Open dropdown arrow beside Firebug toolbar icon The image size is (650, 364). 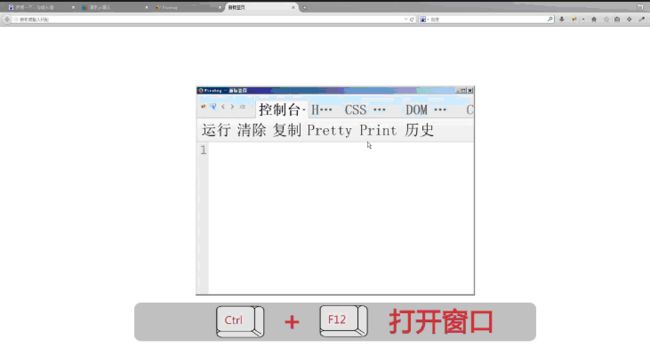(583, 19)
